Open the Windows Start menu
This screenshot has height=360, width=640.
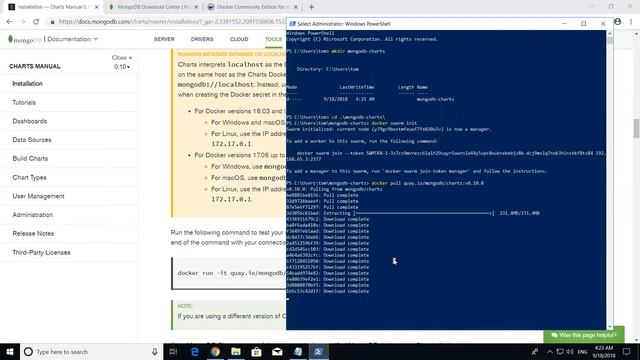[10, 351]
